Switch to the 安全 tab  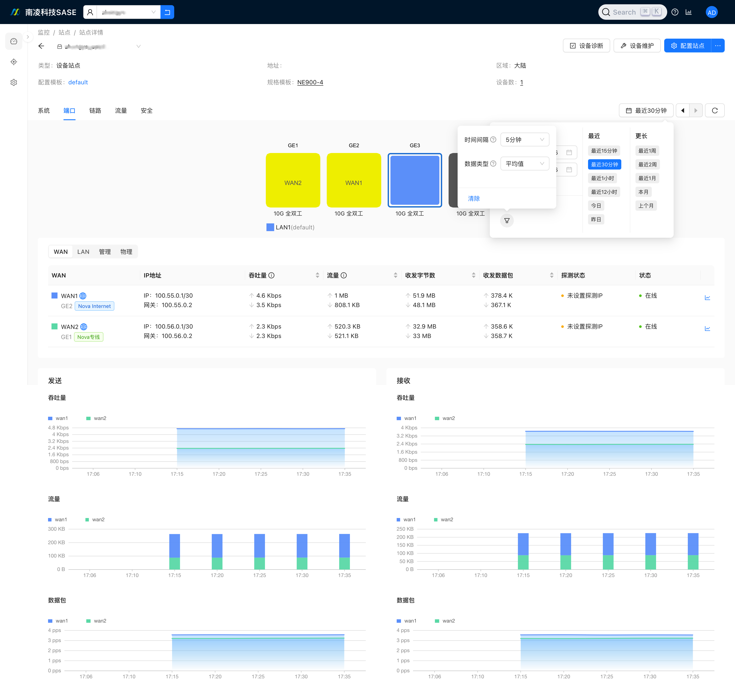[147, 111]
